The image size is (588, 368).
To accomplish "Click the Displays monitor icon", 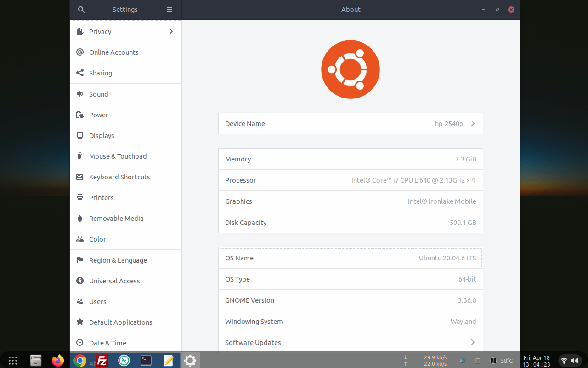I will click(80, 135).
